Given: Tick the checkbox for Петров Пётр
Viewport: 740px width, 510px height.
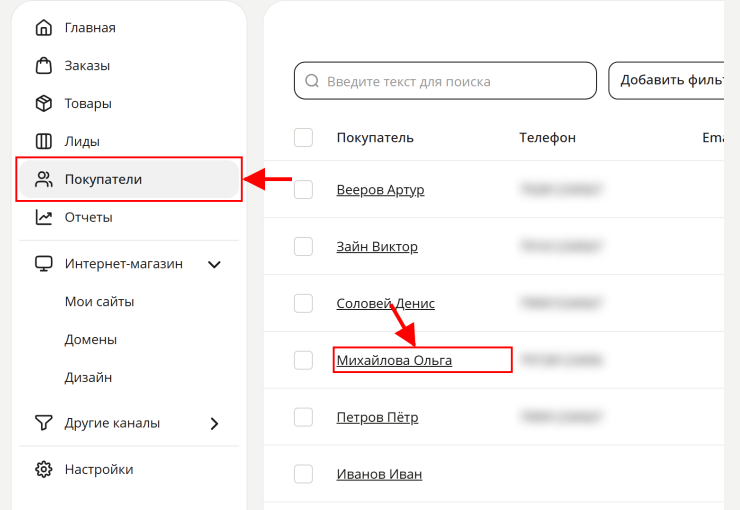Looking at the screenshot, I should click(x=303, y=417).
